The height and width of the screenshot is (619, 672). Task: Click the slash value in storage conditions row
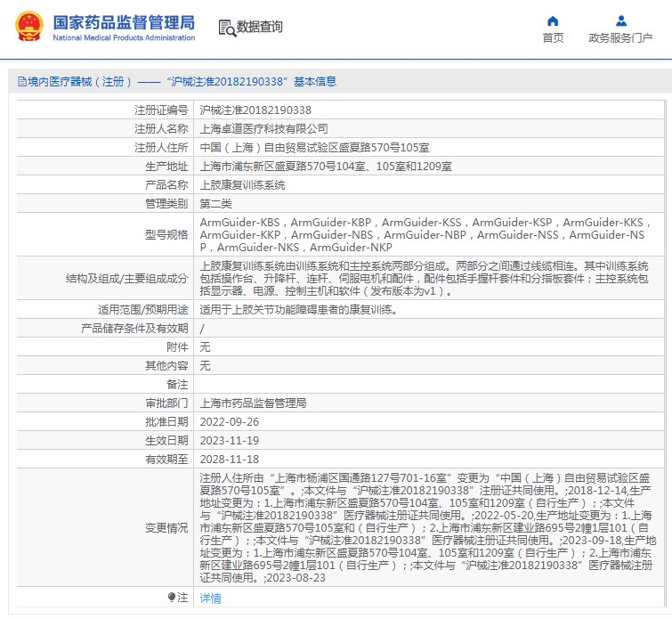pos(202,329)
